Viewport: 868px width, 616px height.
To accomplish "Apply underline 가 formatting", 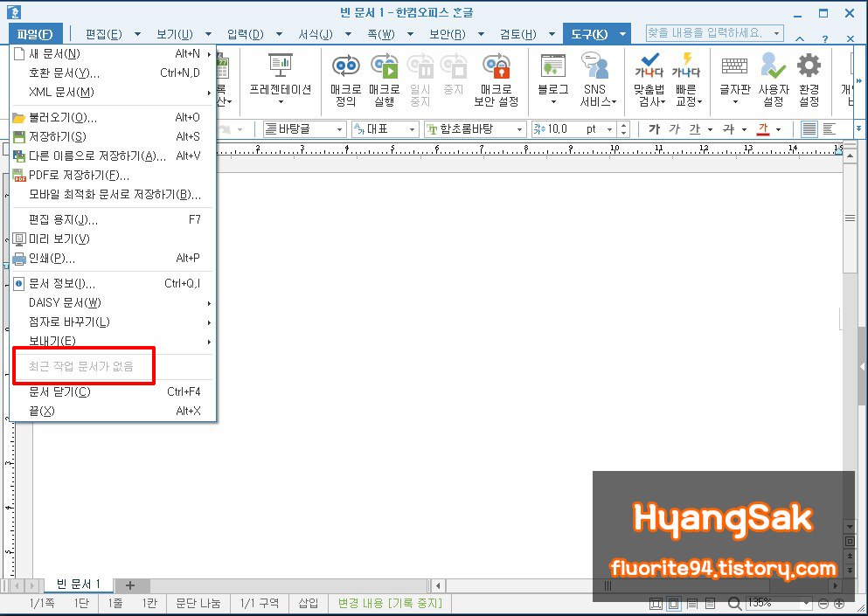I will pyautogui.click(x=695, y=129).
